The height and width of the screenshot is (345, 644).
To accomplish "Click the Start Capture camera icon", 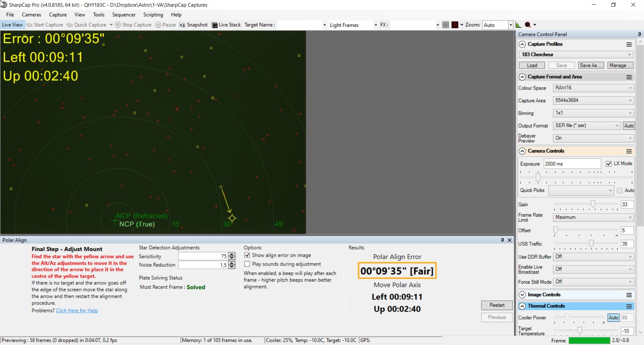I will pyautogui.click(x=29, y=25).
